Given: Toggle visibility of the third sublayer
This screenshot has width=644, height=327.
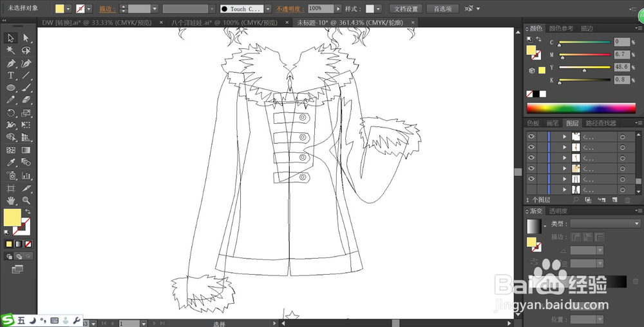Looking at the screenshot, I should 531,157.
